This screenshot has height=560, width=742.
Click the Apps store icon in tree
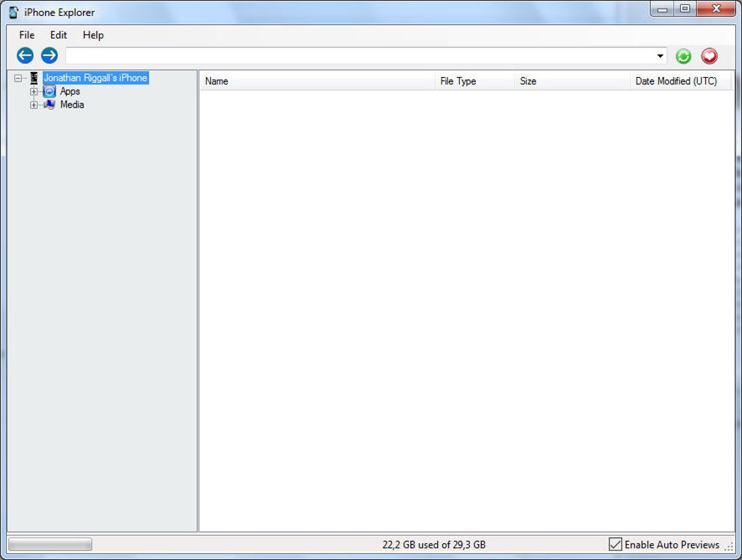point(49,92)
